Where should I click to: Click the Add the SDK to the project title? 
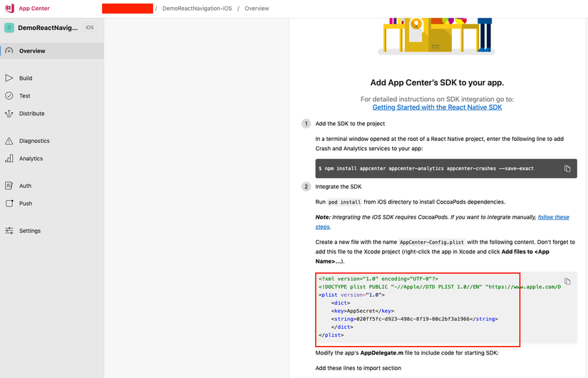tap(350, 124)
